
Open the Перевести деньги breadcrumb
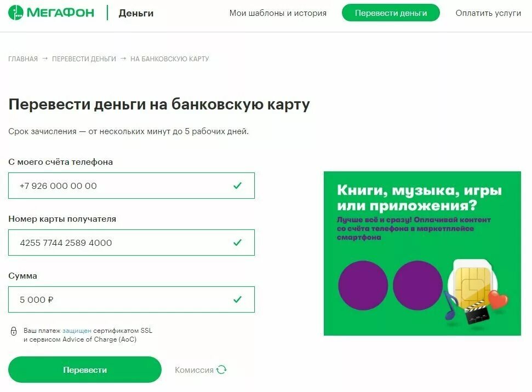pos(84,59)
